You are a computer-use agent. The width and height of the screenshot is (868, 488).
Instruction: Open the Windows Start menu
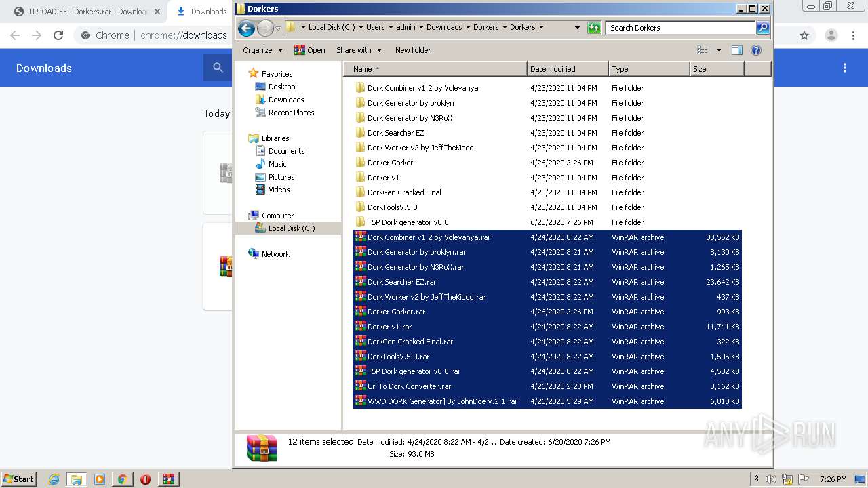[x=18, y=479]
